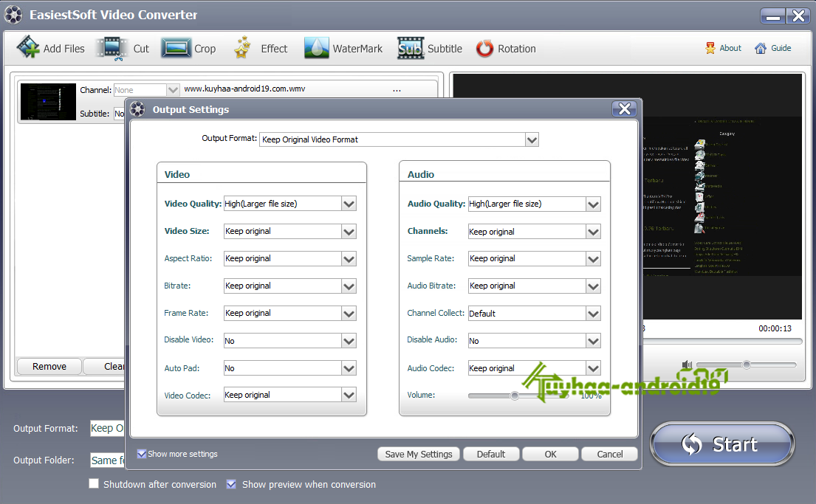Click the preview volume slider handle
816x504 pixels.
click(747, 365)
